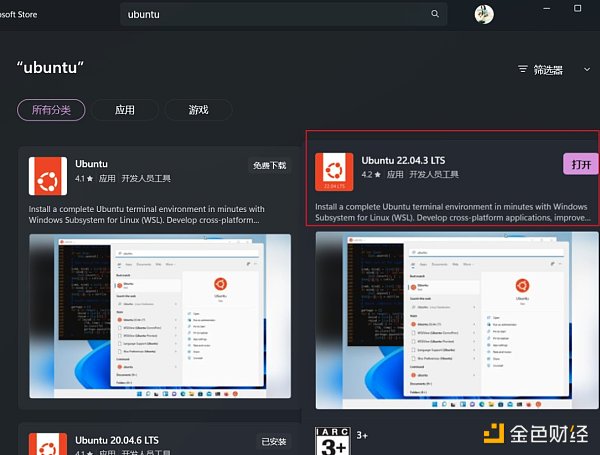Open the user profile avatar

click(484, 15)
